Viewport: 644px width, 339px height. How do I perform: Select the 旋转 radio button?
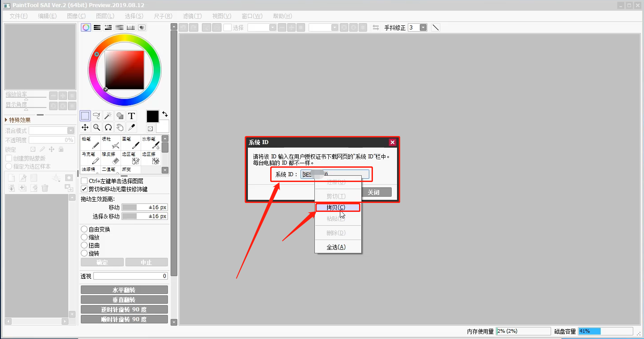[84, 253]
